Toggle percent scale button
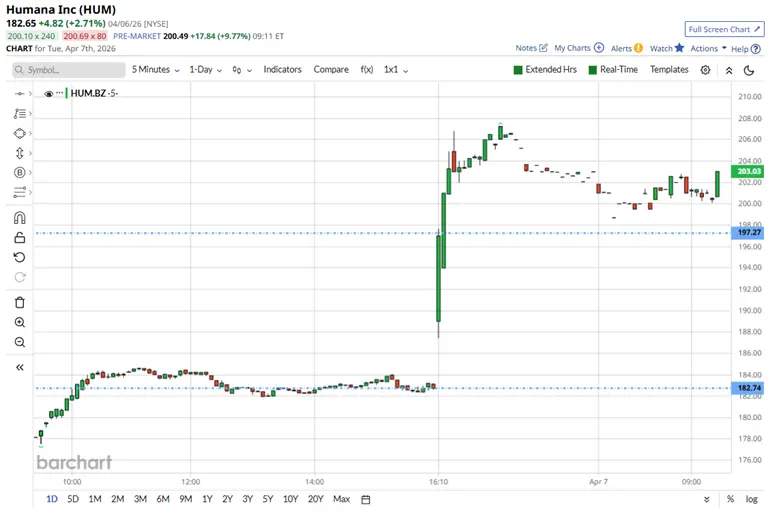 pyautogui.click(x=730, y=499)
